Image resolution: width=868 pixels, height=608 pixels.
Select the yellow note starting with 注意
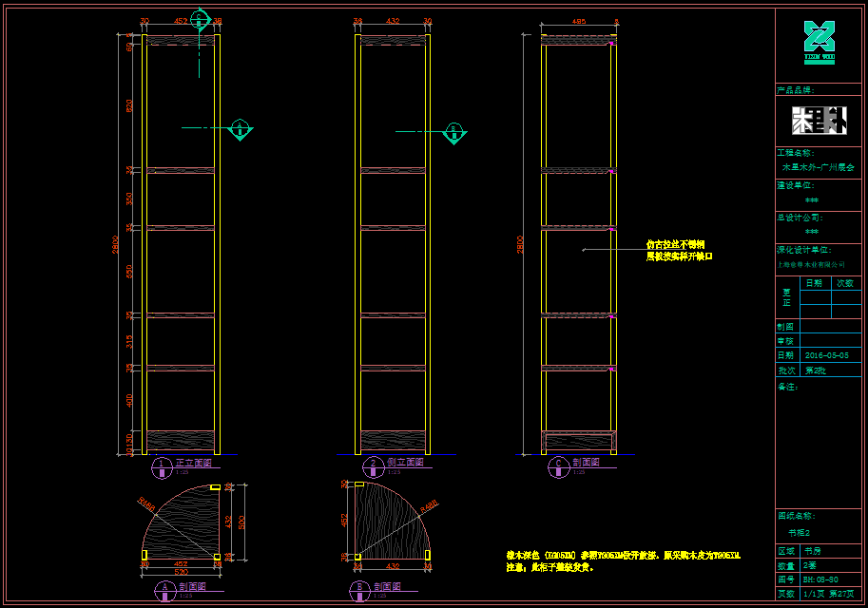550,567
